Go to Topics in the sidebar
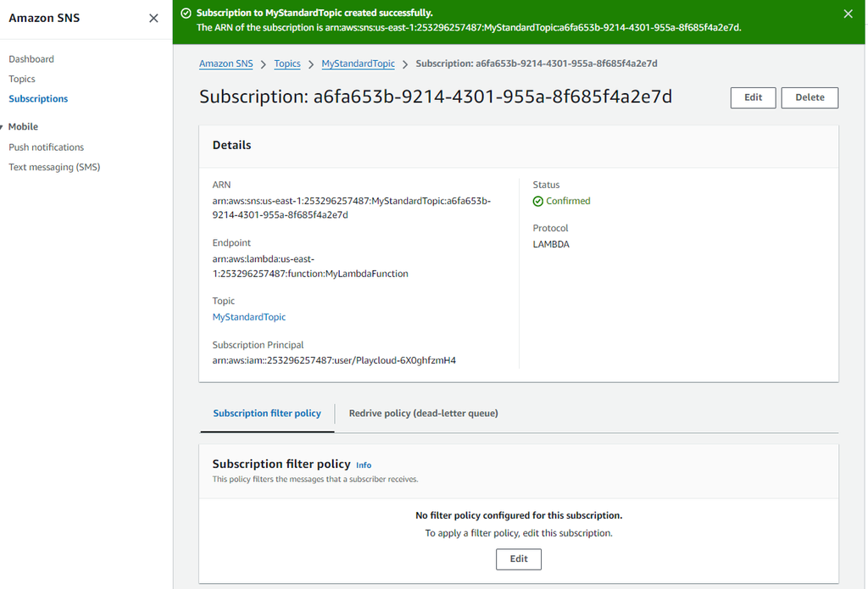 (x=22, y=79)
